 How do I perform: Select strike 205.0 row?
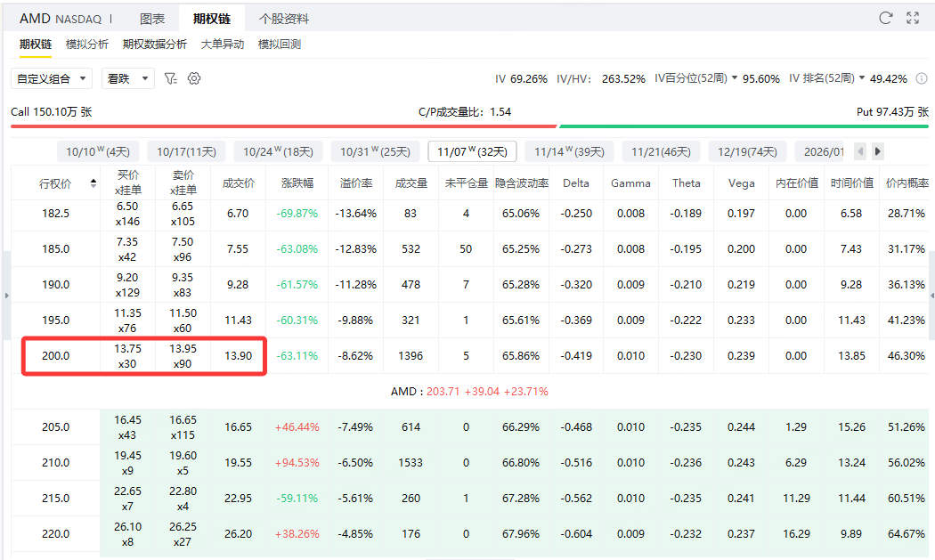click(469, 427)
